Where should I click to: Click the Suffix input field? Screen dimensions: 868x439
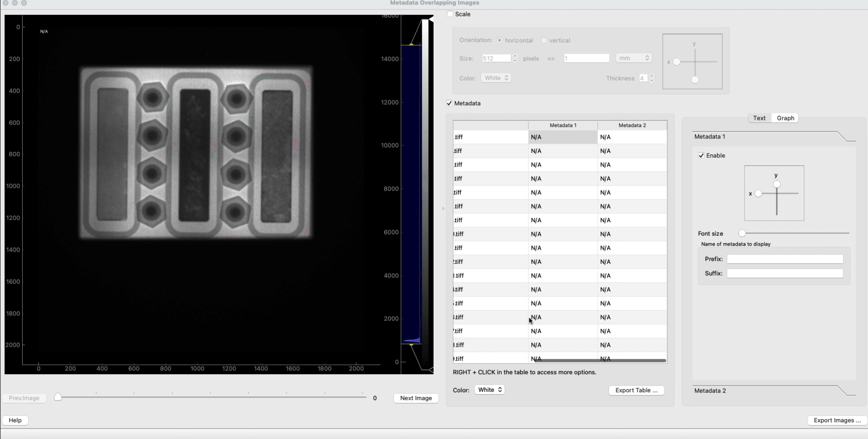point(784,273)
